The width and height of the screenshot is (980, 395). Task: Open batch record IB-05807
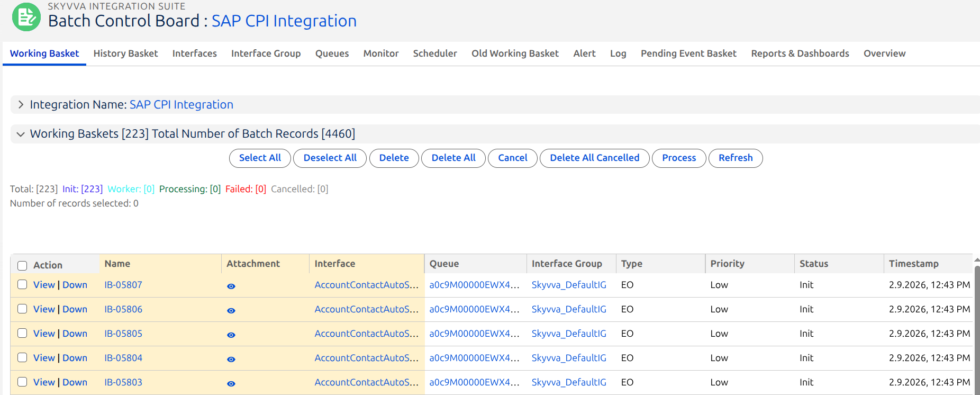[x=123, y=284]
